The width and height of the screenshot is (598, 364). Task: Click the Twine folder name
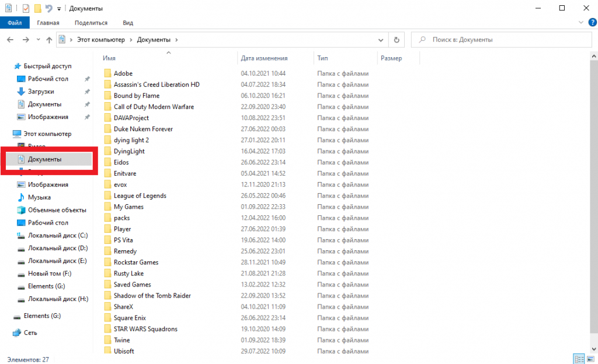[121, 340]
